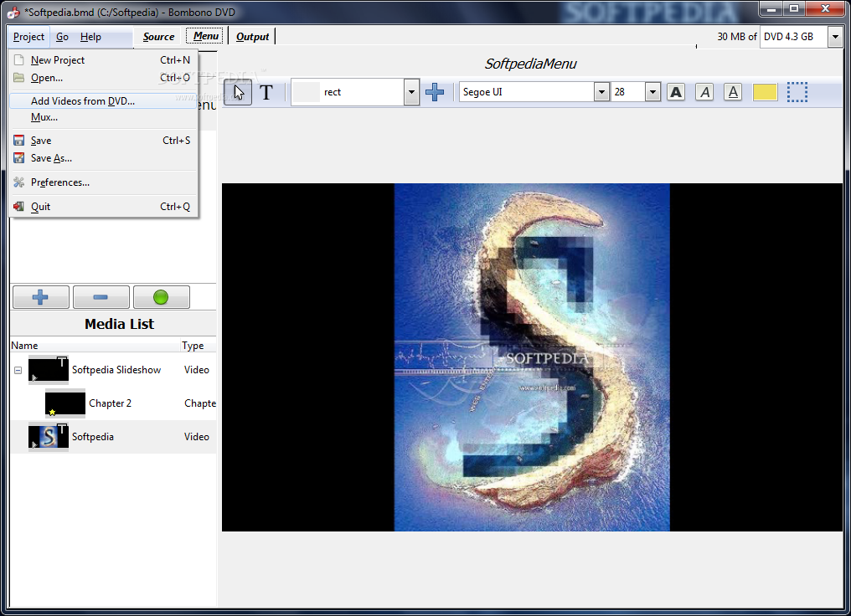Select the Softpedia video row
Image resolution: width=851 pixels, height=616 pixels.
[x=113, y=437]
